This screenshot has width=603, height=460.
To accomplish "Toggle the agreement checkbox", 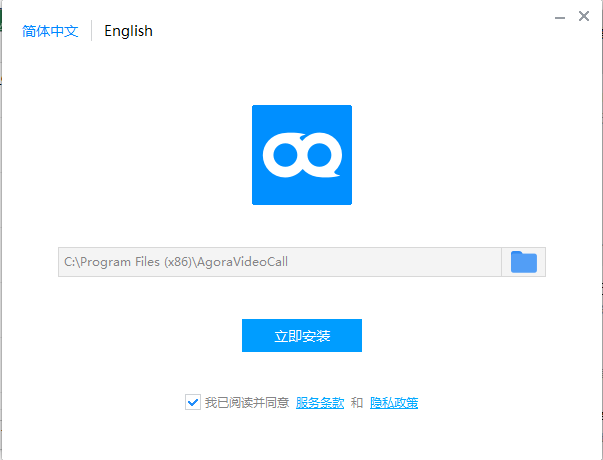I will [x=193, y=402].
